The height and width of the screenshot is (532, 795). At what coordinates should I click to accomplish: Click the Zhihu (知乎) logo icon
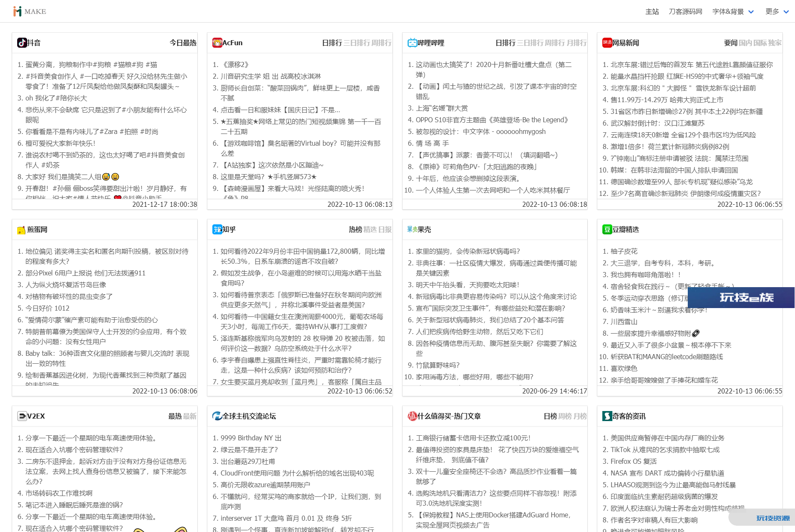coord(217,229)
